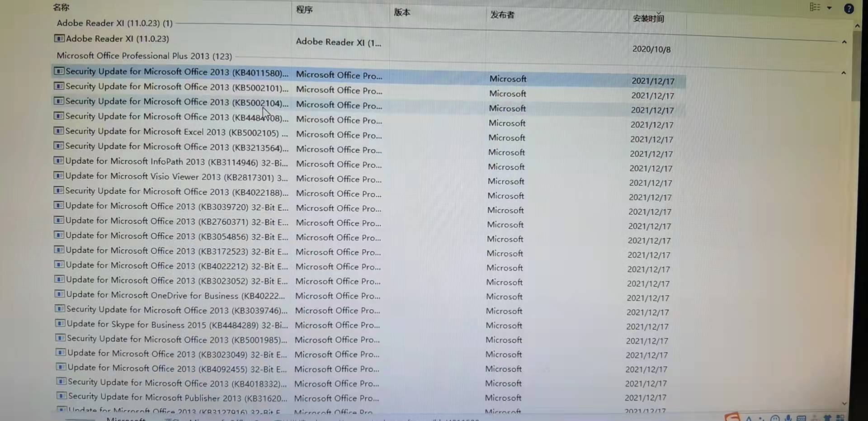Click icon of update KB3054856

pos(59,235)
